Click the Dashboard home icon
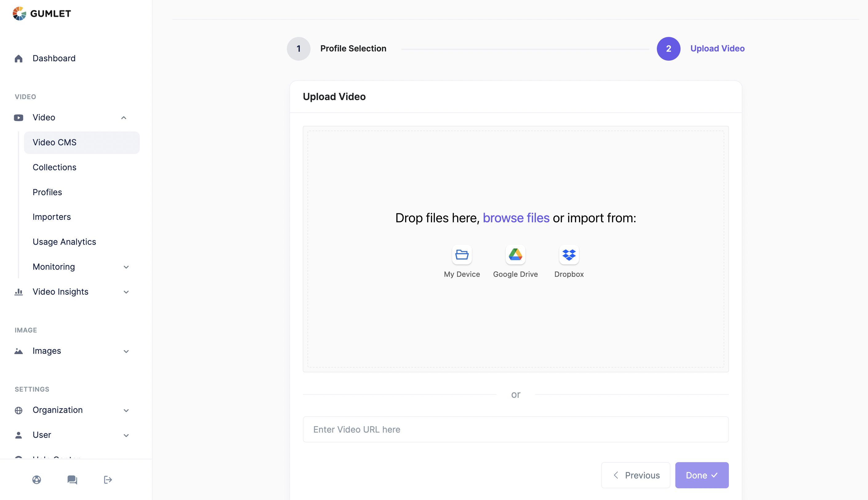This screenshot has width=868, height=500. (x=18, y=59)
